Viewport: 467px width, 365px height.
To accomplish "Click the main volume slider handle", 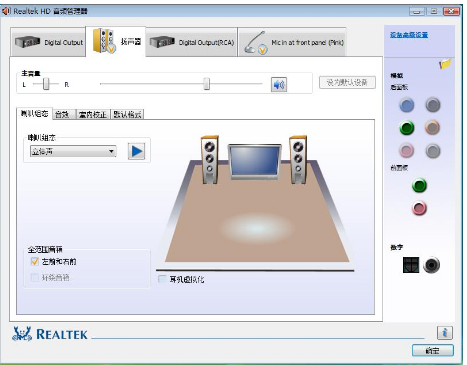I will pyautogui.click(x=207, y=84).
